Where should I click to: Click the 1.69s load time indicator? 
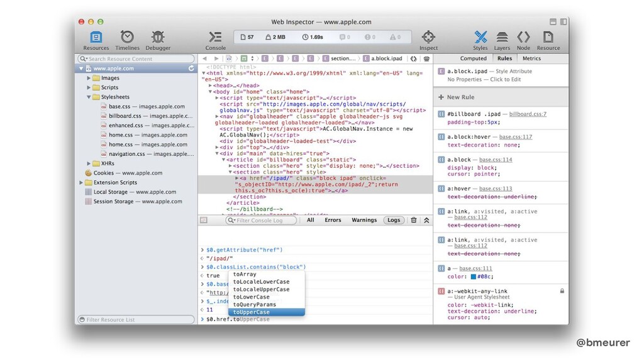click(x=313, y=37)
